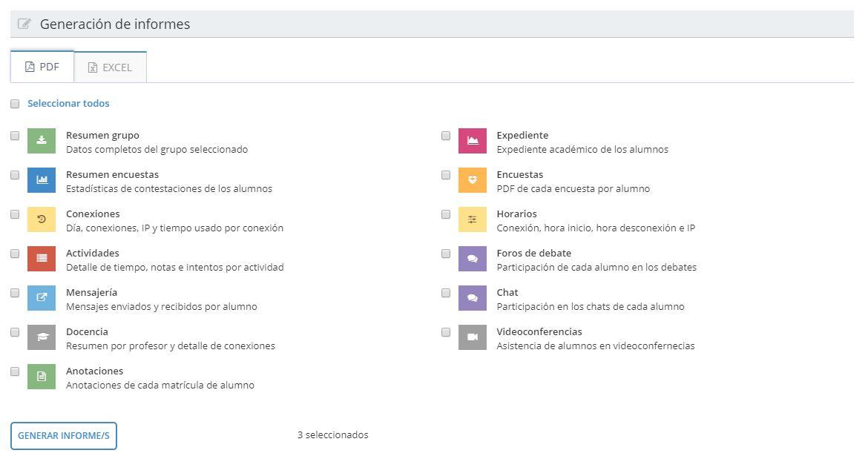The height and width of the screenshot is (476, 868).
Task: Click the Videoconferencias title text
Action: tap(539, 331)
